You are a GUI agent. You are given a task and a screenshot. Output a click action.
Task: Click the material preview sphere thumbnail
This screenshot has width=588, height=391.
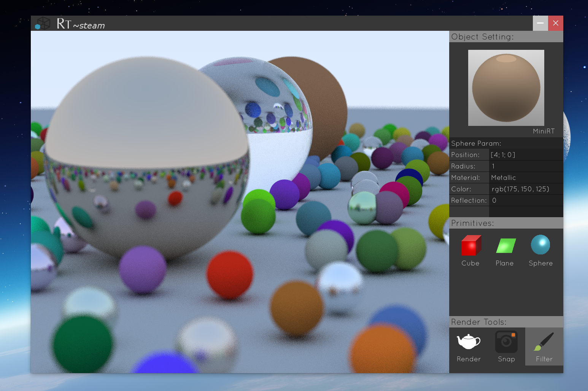pyautogui.click(x=506, y=88)
